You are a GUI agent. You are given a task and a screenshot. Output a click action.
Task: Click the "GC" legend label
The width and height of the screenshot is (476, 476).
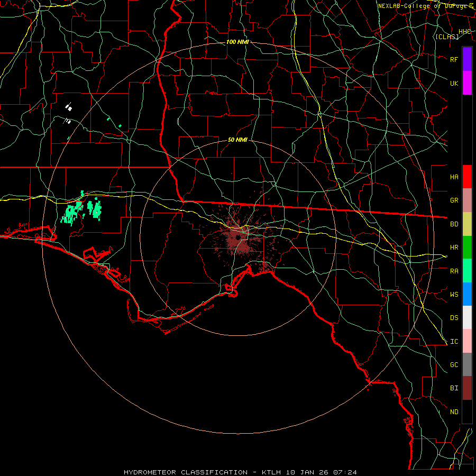click(x=454, y=365)
